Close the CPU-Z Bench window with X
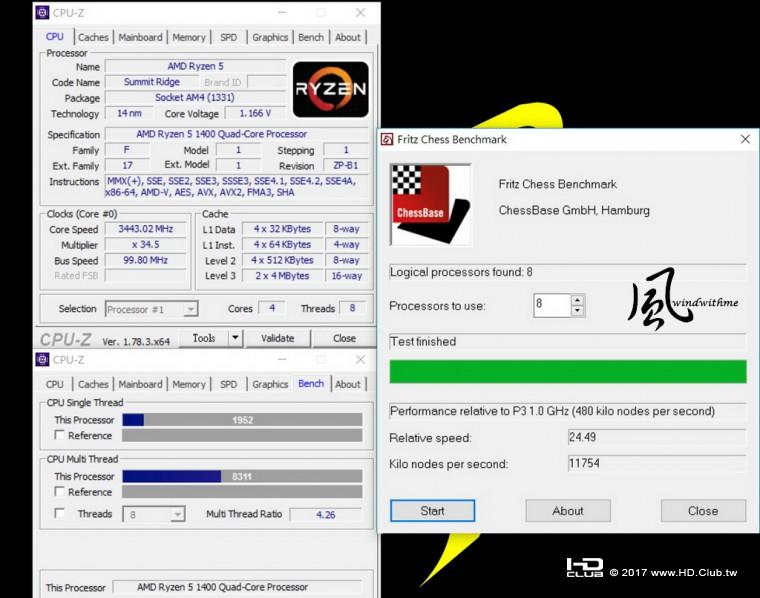The height and width of the screenshot is (598, 760). (360, 359)
